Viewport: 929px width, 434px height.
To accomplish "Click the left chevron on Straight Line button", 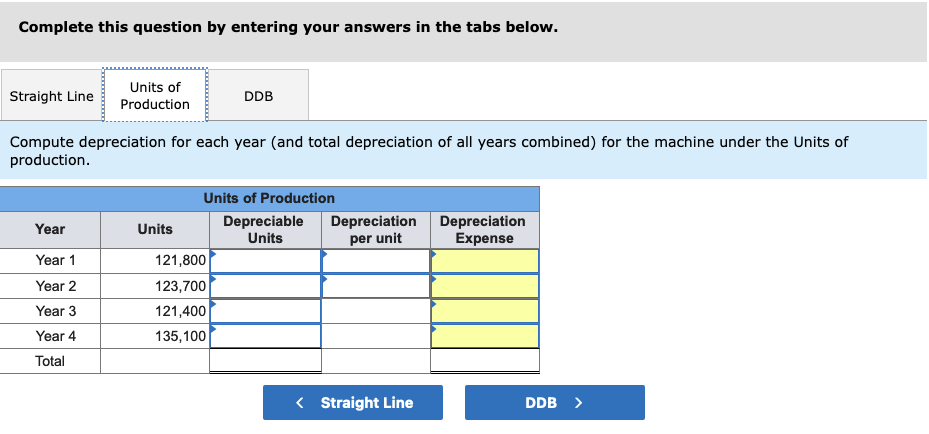I will [300, 403].
